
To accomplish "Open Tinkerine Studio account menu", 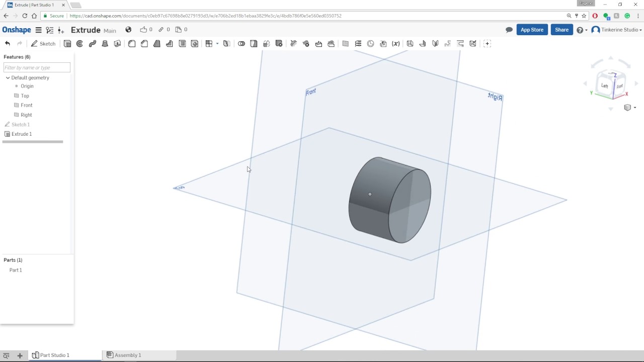I will 617,30.
